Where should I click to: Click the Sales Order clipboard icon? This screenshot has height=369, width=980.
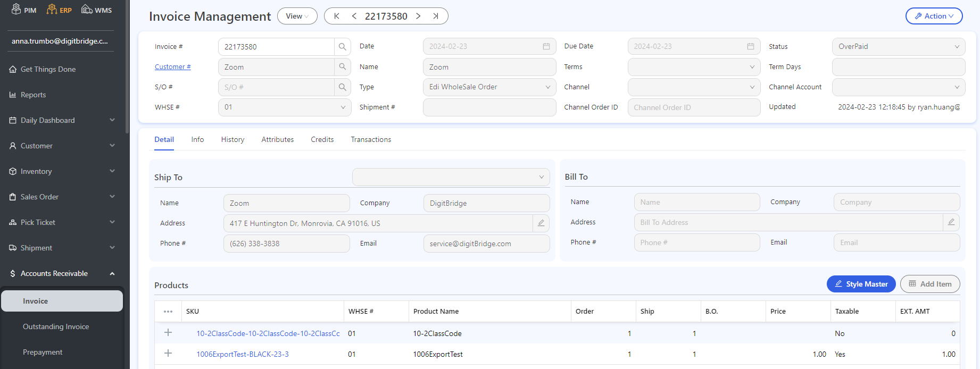pos(13,197)
